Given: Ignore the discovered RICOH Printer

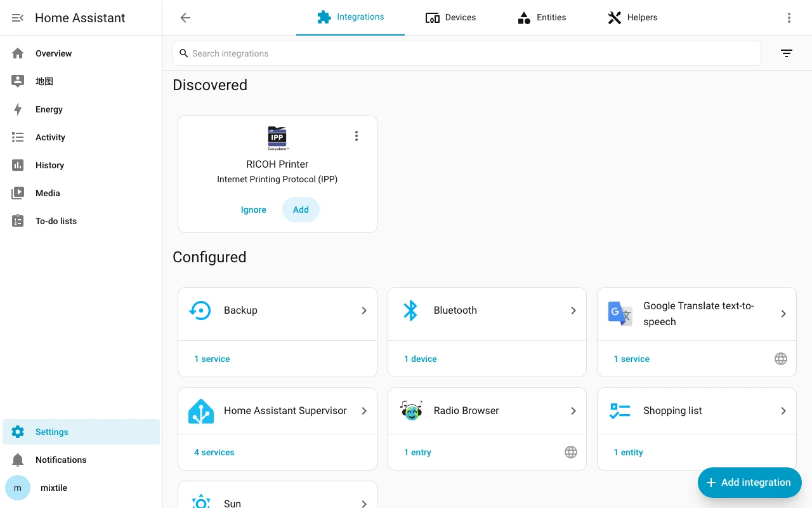Looking at the screenshot, I should point(254,210).
